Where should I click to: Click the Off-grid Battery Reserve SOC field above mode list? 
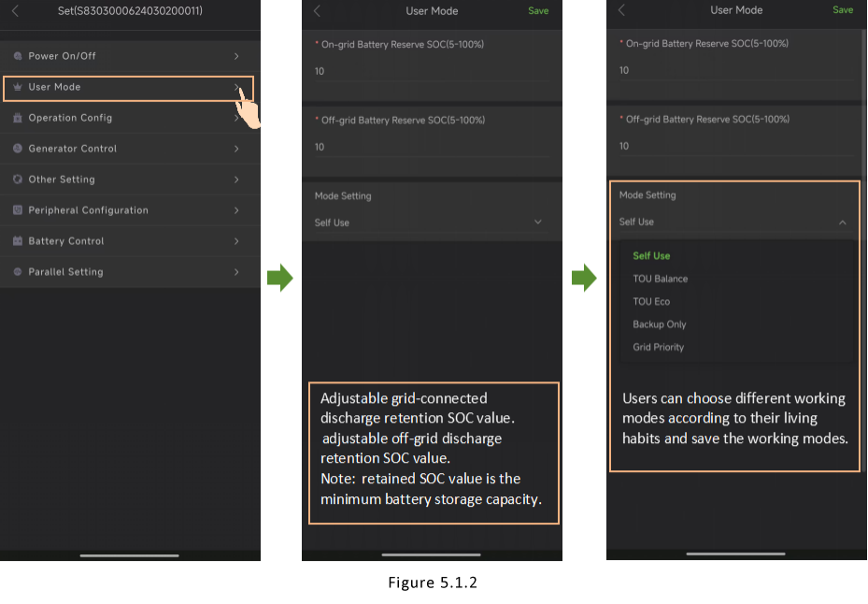[733, 146]
